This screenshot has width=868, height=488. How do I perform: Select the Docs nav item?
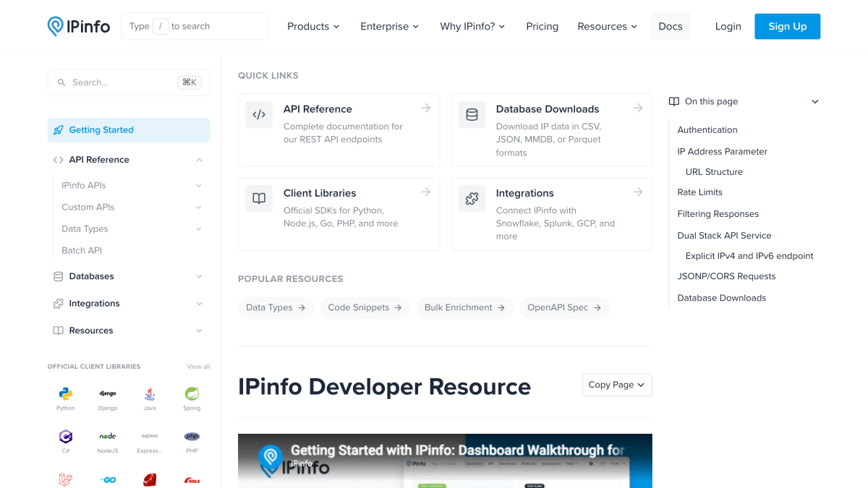pyautogui.click(x=671, y=26)
